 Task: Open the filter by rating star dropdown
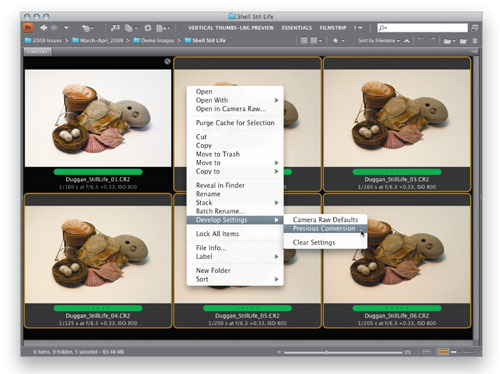338,41
